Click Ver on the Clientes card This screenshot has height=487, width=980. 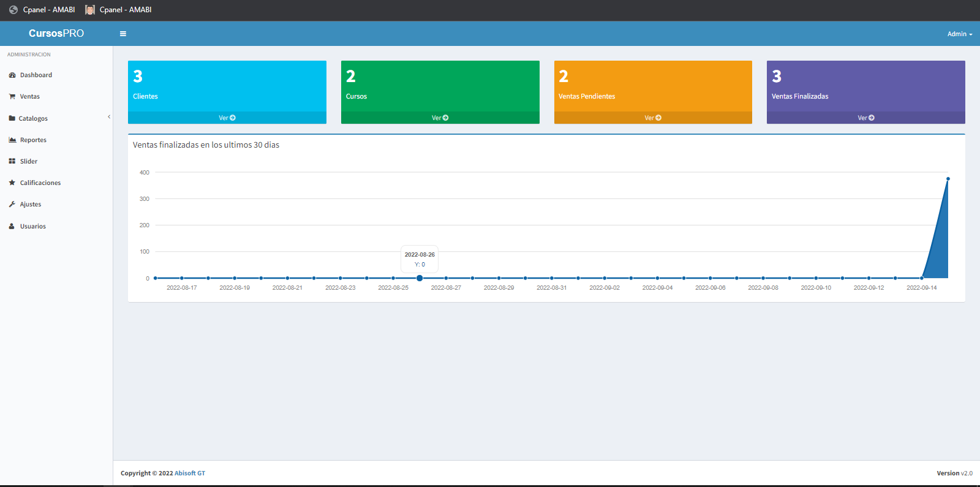[x=227, y=118]
